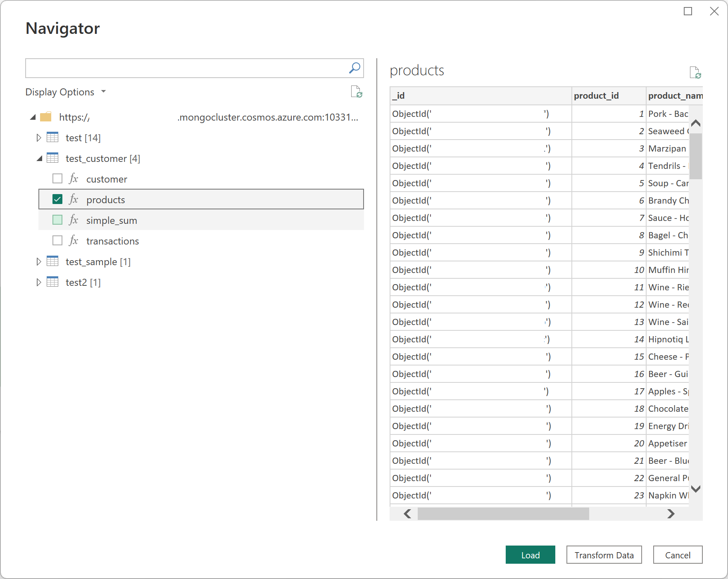Open the Display Options dropdown
Image resolution: width=728 pixels, height=579 pixels.
(x=66, y=92)
